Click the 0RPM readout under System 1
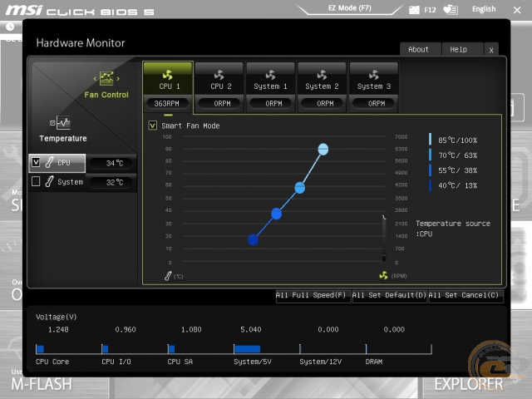Screen dimensions: 532x399 (x=271, y=103)
